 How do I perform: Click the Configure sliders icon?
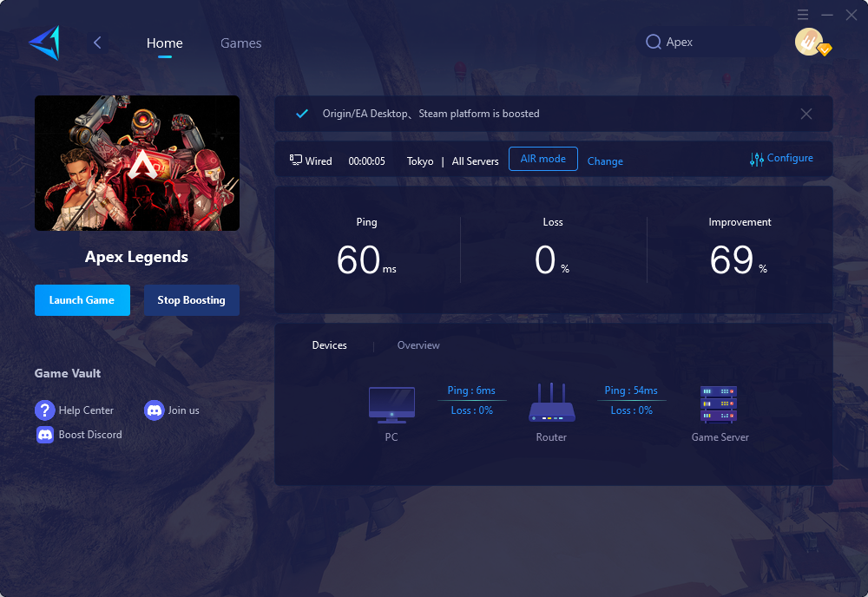(756, 160)
